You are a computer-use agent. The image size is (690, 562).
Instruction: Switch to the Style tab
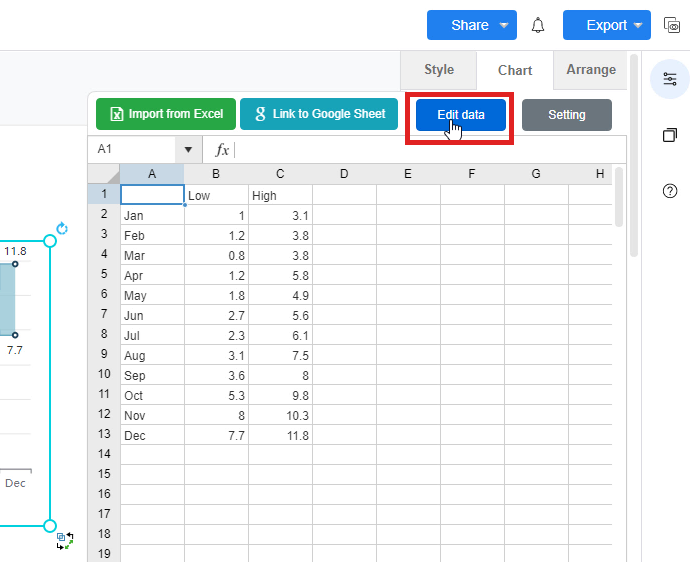point(438,70)
